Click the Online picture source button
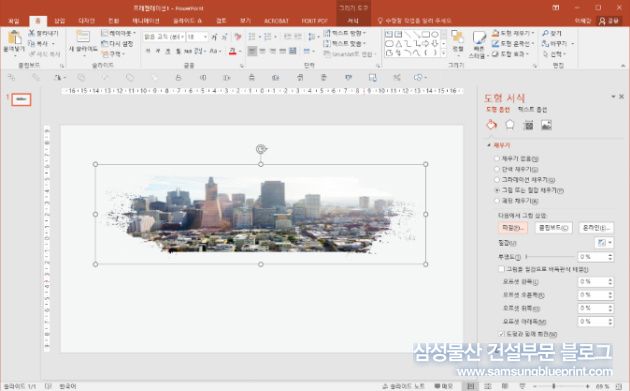The width and height of the screenshot is (630, 391). tap(596, 228)
